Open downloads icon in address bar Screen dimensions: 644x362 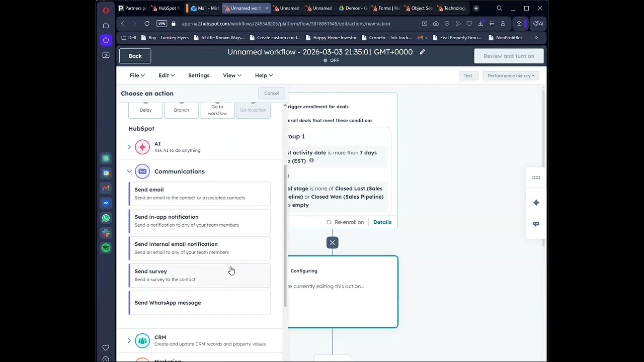[x=480, y=23]
